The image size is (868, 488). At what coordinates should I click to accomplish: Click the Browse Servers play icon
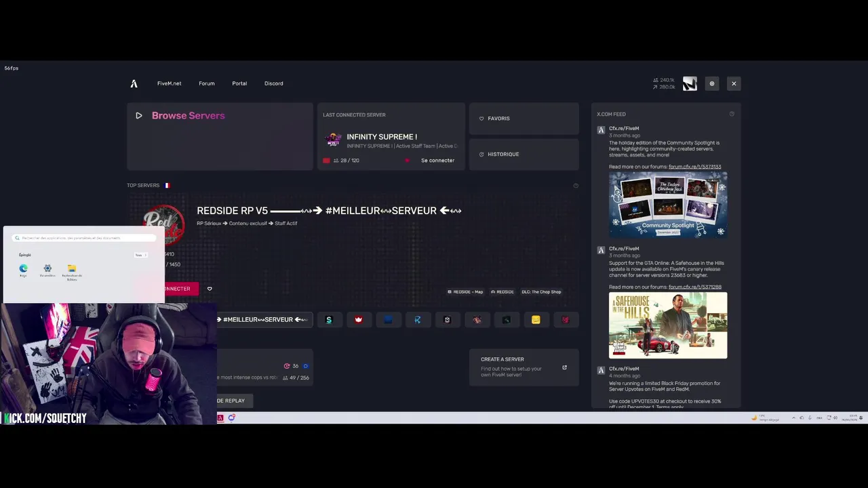click(x=139, y=116)
